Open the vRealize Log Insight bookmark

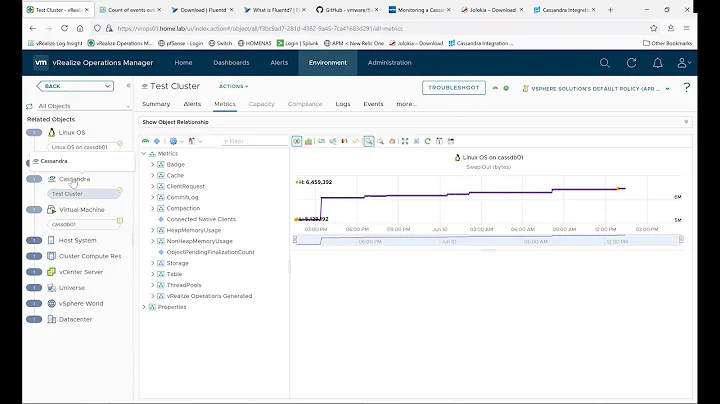point(55,43)
